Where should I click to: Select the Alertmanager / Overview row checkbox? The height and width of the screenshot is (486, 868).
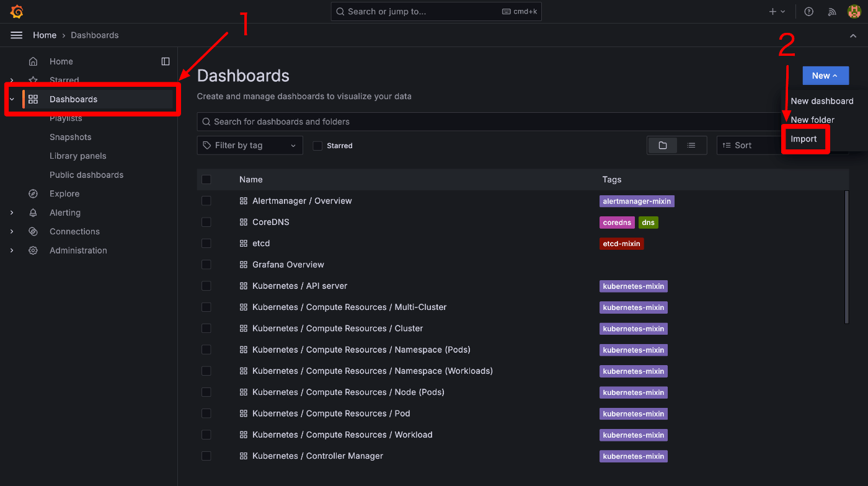[x=206, y=201]
